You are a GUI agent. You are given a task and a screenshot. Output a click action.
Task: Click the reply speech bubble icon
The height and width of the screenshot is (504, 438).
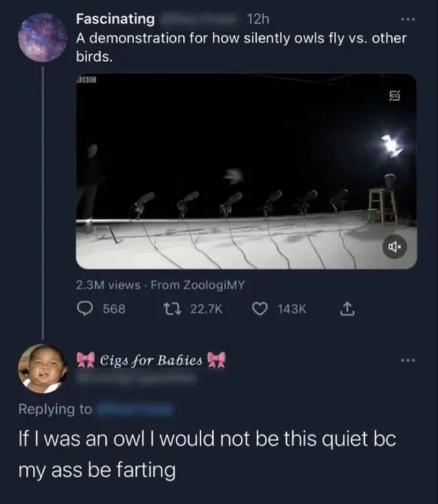(86, 308)
